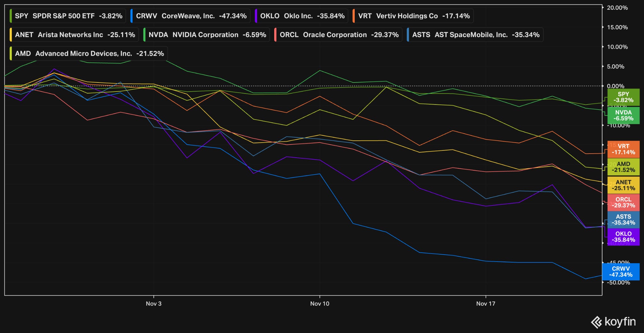
Task: Click the OKLO -35.84% axis price tag
Action: [623, 237]
